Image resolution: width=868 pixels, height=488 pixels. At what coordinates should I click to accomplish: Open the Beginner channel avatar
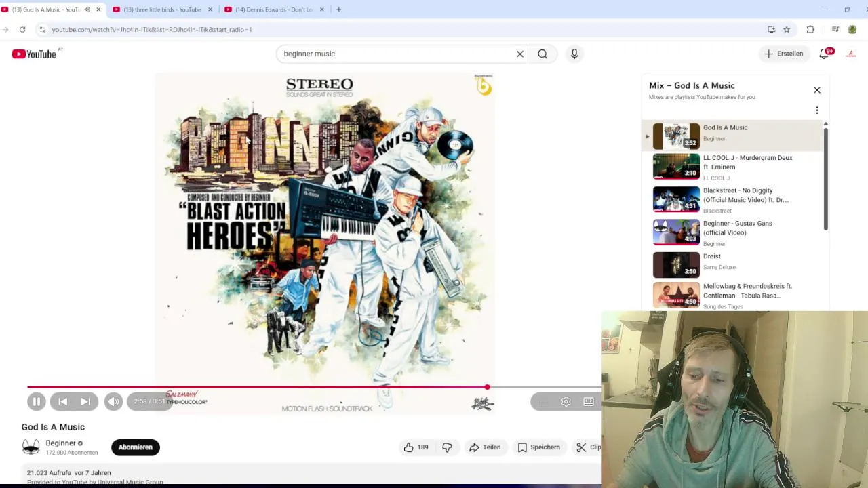(31, 447)
